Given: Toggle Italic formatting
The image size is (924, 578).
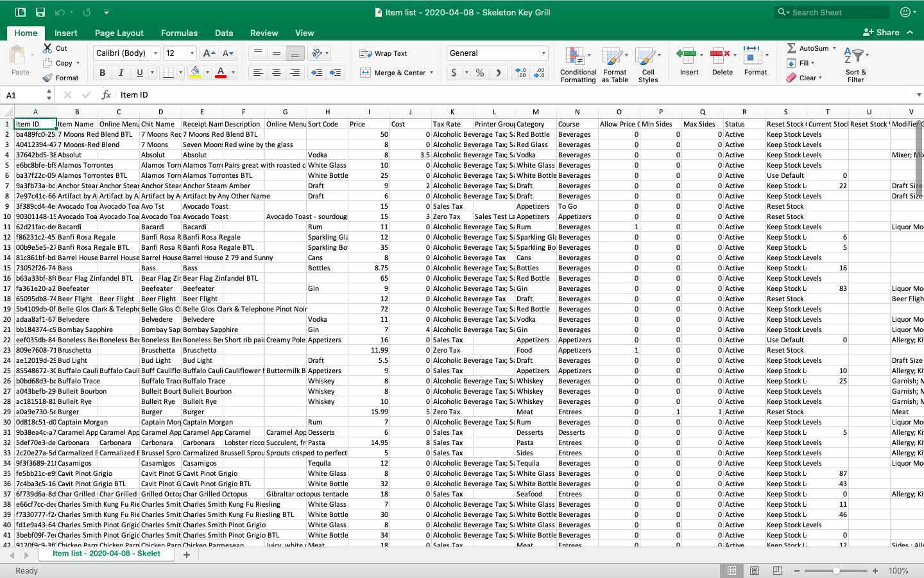Looking at the screenshot, I should [x=121, y=73].
